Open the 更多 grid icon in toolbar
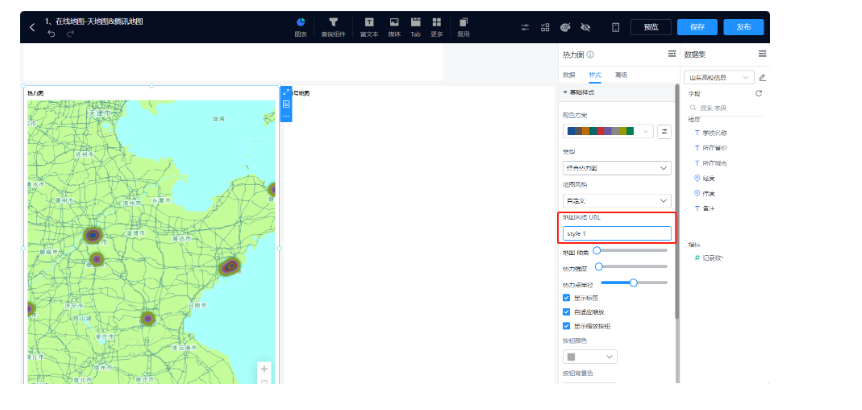This screenshot has height=410, width=862. pyautogui.click(x=436, y=27)
